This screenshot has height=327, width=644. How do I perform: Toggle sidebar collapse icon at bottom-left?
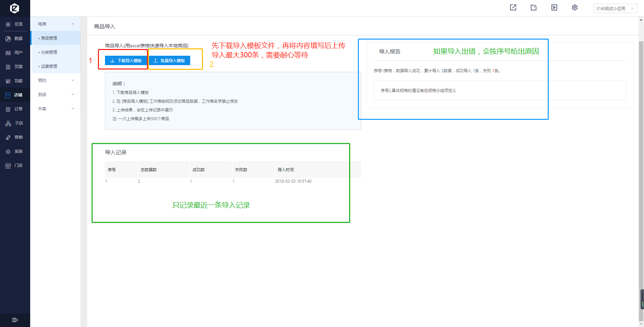coord(15,320)
